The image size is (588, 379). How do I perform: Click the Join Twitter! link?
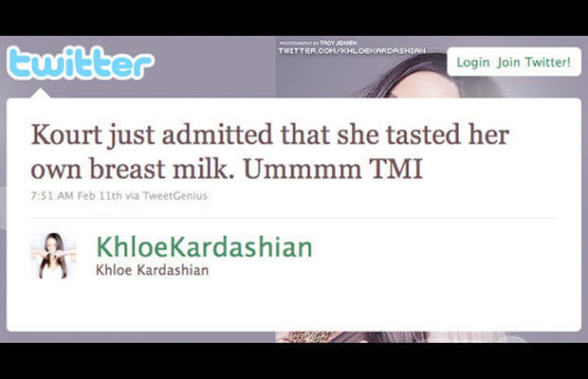tap(534, 62)
